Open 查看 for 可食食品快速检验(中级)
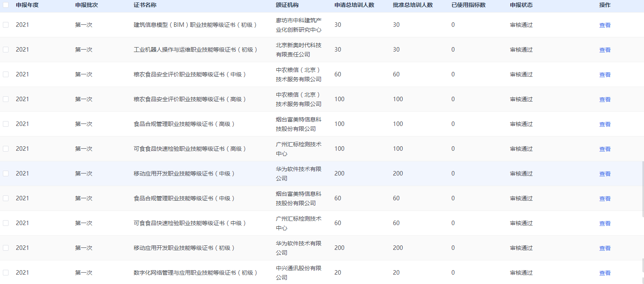Image resolution: width=644 pixels, height=284 pixels. [x=605, y=223]
